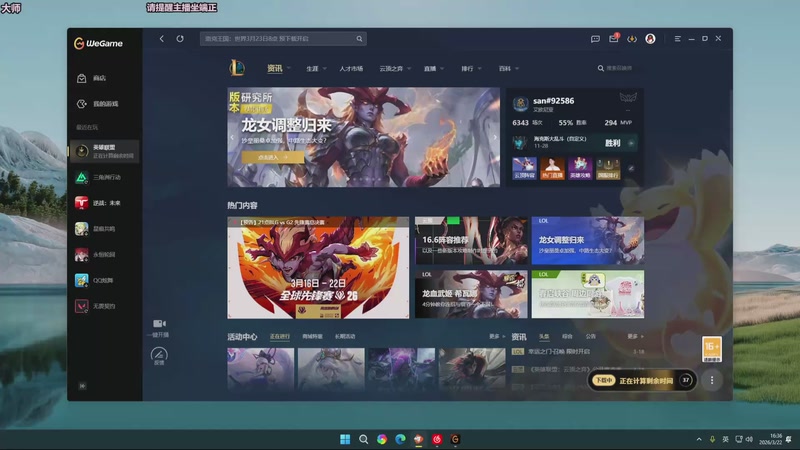Select 英雄联盟 in the sidebar game list
Viewport: 800px width, 450px height.
tap(104, 151)
